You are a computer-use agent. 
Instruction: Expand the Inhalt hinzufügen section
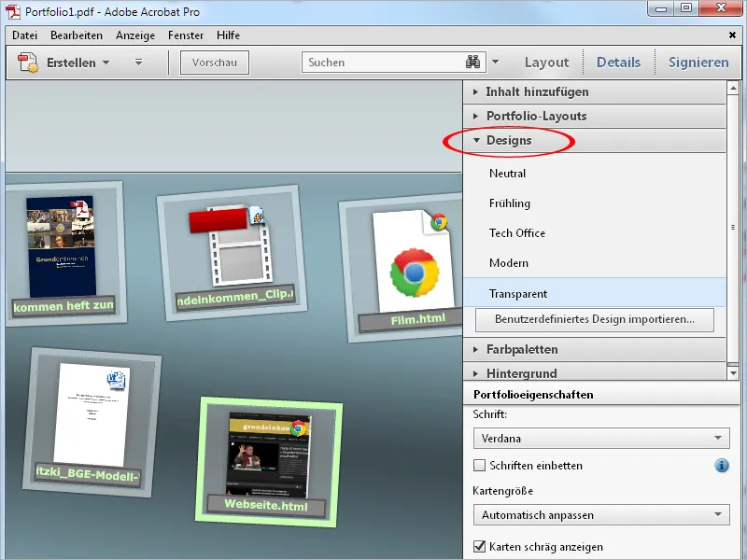[594, 91]
